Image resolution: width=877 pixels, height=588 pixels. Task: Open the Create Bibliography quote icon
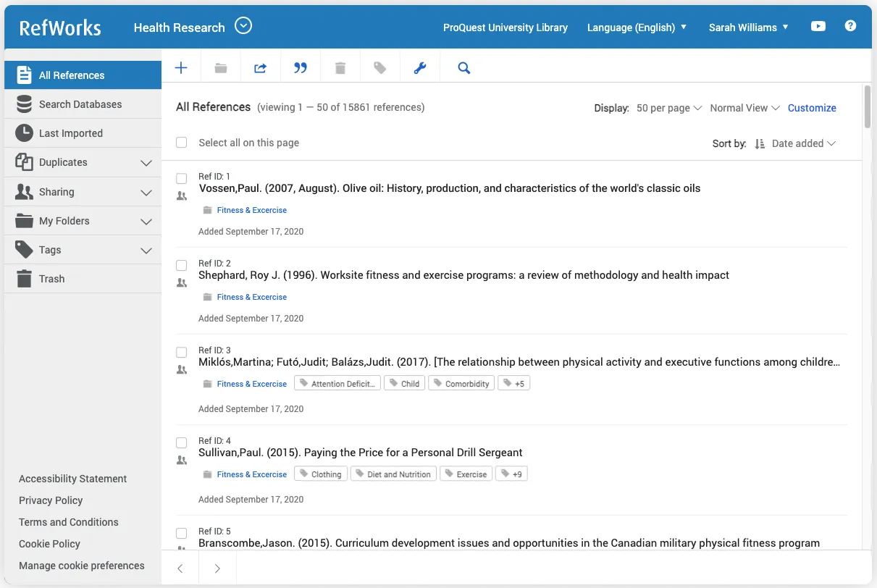click(x=301, y=68)
